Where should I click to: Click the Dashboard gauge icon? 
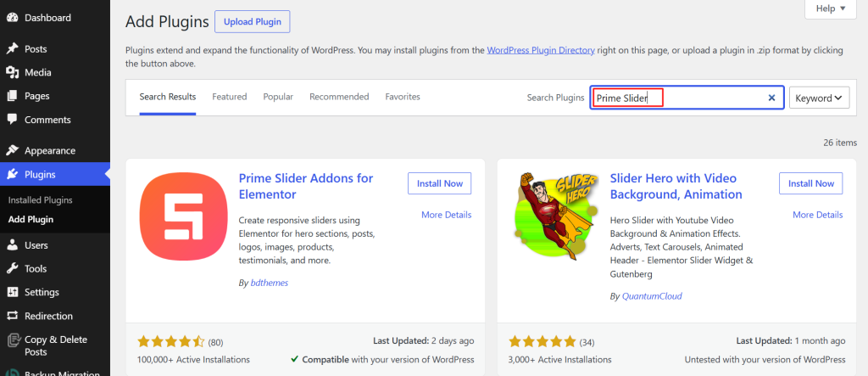click(12, 18)
